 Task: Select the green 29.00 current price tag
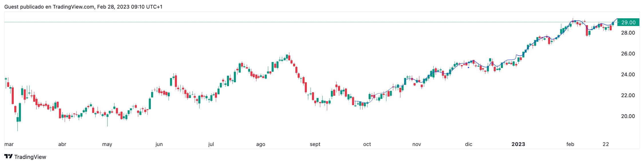628,22
